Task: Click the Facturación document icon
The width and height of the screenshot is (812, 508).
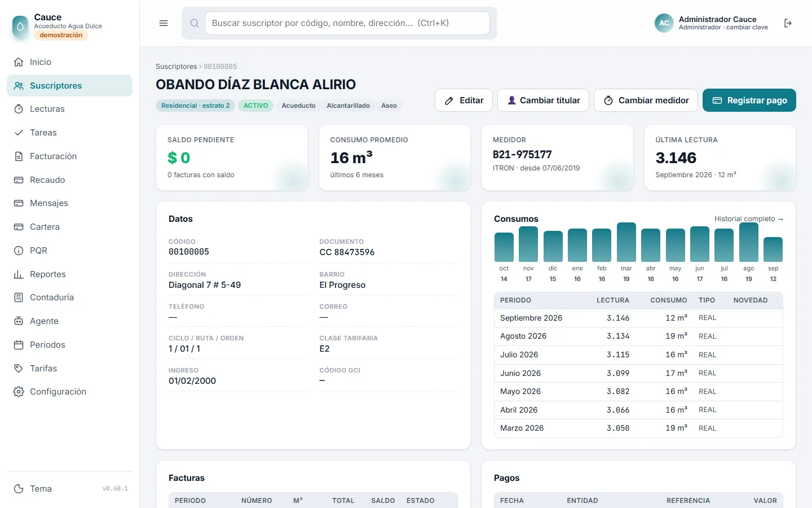Action: click(19, 156)
